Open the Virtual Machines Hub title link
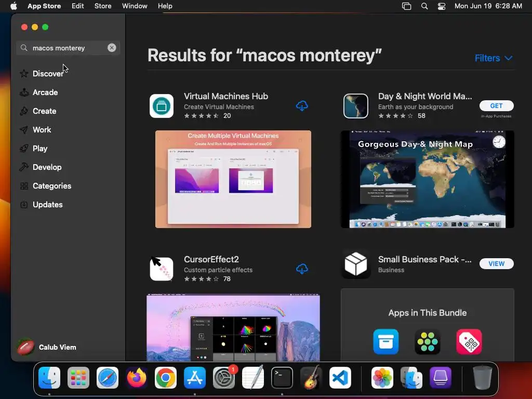This screenshot has height=399, width=532. point(225,96)
